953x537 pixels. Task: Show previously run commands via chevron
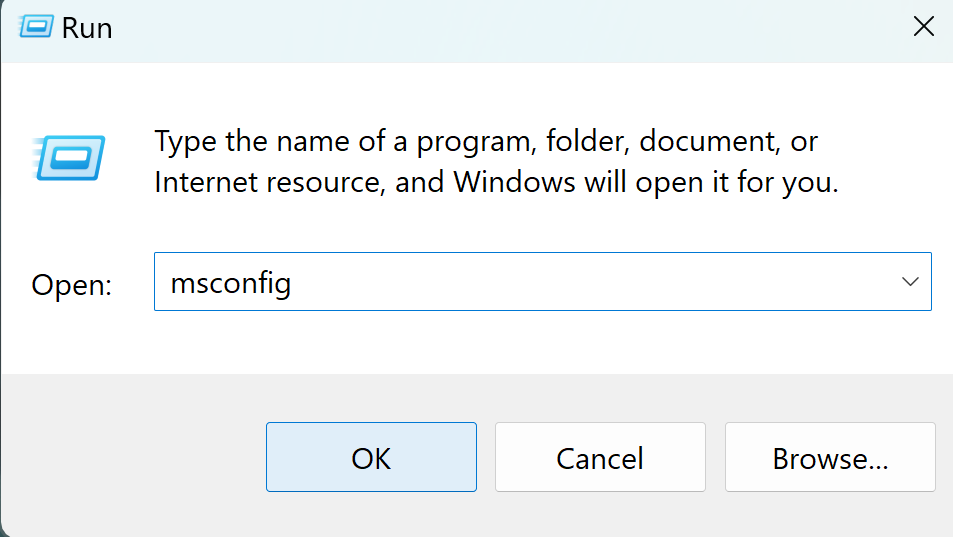click(909, 282)
